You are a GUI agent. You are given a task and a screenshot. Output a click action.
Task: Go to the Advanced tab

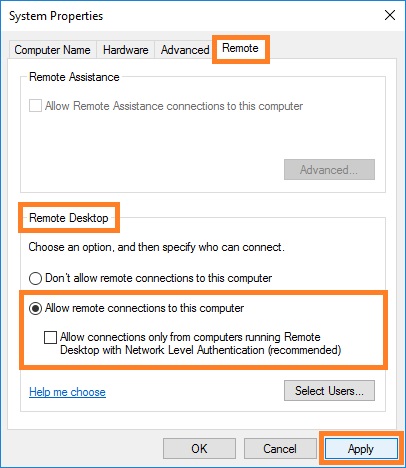(x=185, y=50)
